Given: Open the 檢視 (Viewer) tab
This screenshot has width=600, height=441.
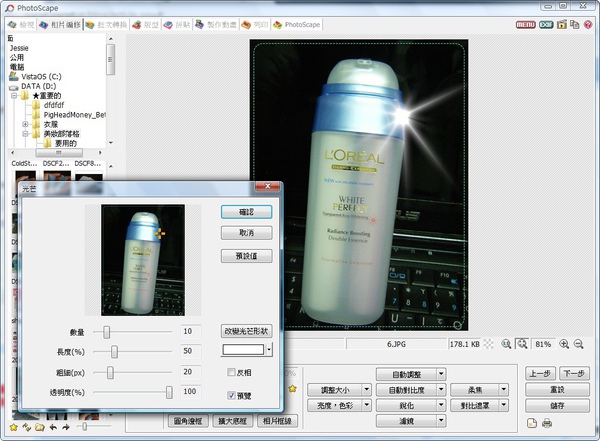Looking at the screenshot, I should point(21,25).
